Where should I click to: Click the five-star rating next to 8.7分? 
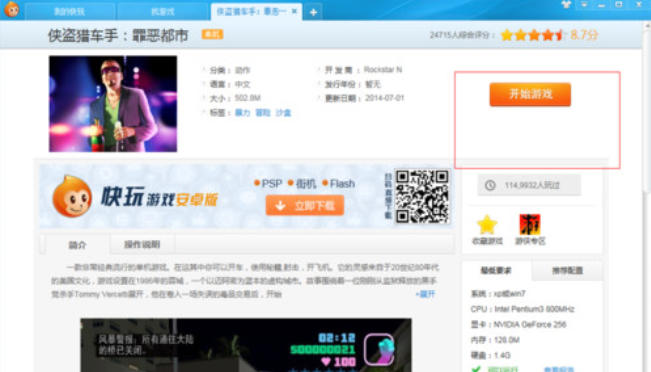pyautogui.click(x=532, y=35)
